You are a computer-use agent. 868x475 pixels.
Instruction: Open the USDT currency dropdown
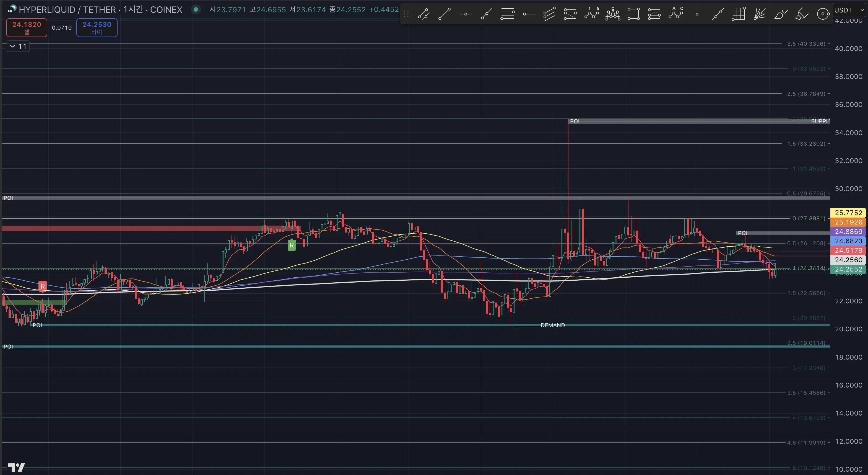tap(849, 10)
